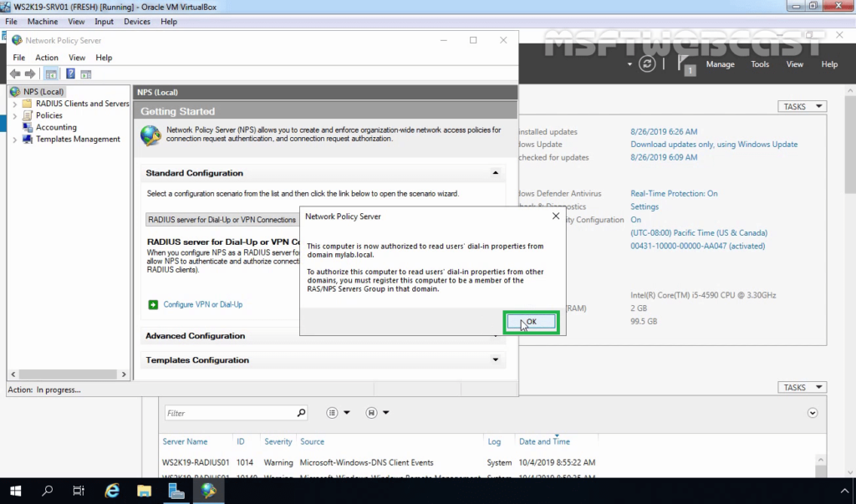The image size is (856, 504).
Task: Open VirtualBox Machine menu
Action: pyautogui.click(x=43, y=21)
